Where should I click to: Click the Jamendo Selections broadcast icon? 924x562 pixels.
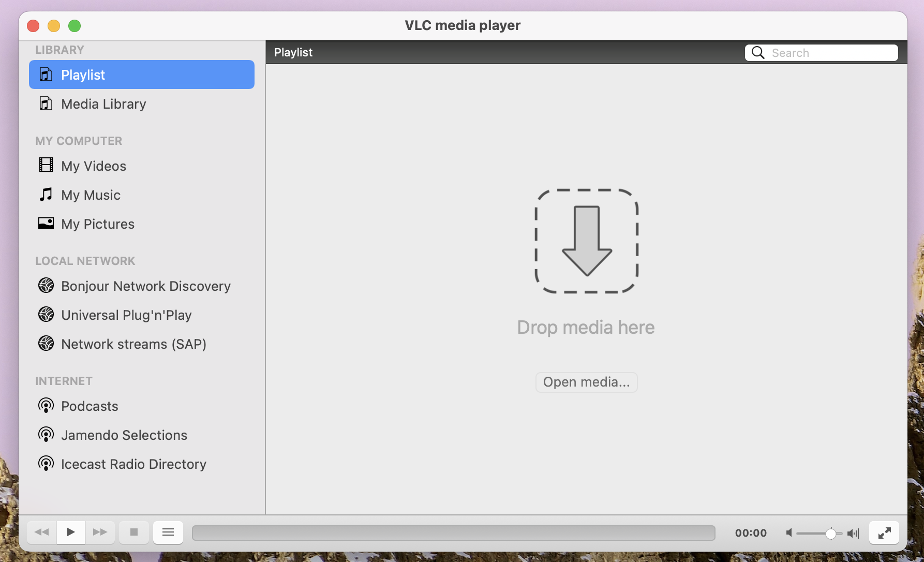pyautogui.click(x=46, y=434)
